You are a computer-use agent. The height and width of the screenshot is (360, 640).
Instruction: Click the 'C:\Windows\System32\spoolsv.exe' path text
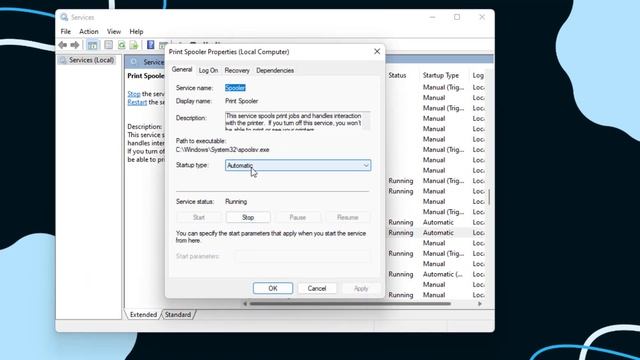(x=222, y=150)
